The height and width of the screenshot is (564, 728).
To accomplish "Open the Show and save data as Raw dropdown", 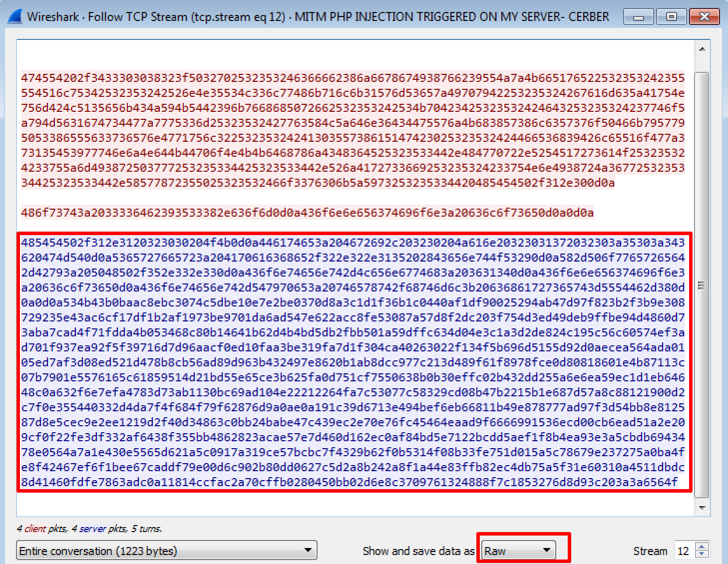I will (x=519, y=551).
